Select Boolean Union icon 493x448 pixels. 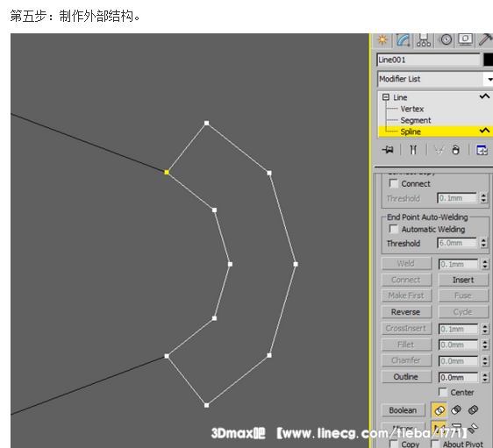pyautogui.click(x=439, y=410)
